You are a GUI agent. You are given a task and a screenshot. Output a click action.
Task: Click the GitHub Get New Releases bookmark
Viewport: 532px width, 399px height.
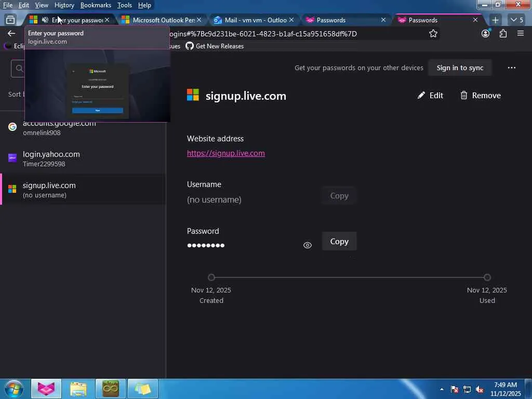215,46
